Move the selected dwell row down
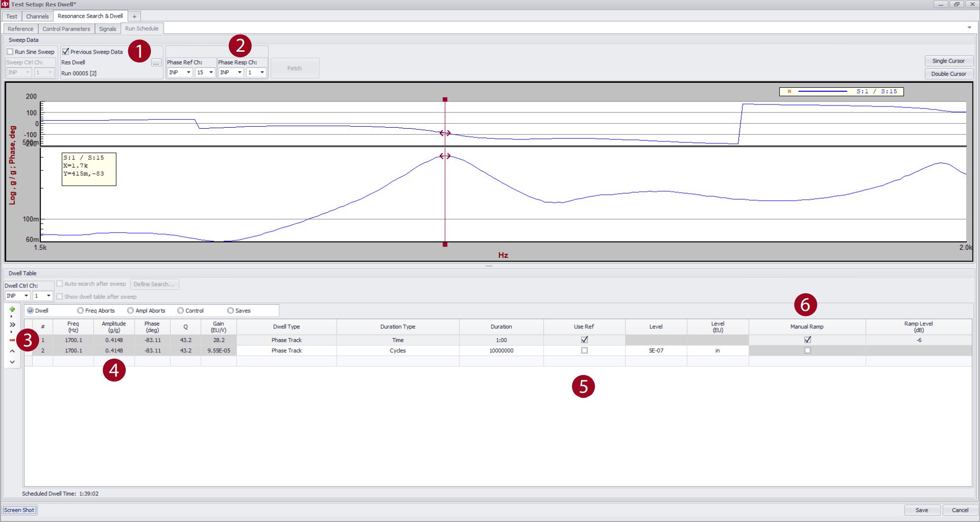This screenshot has height=522, width=980. coord(12,362)
